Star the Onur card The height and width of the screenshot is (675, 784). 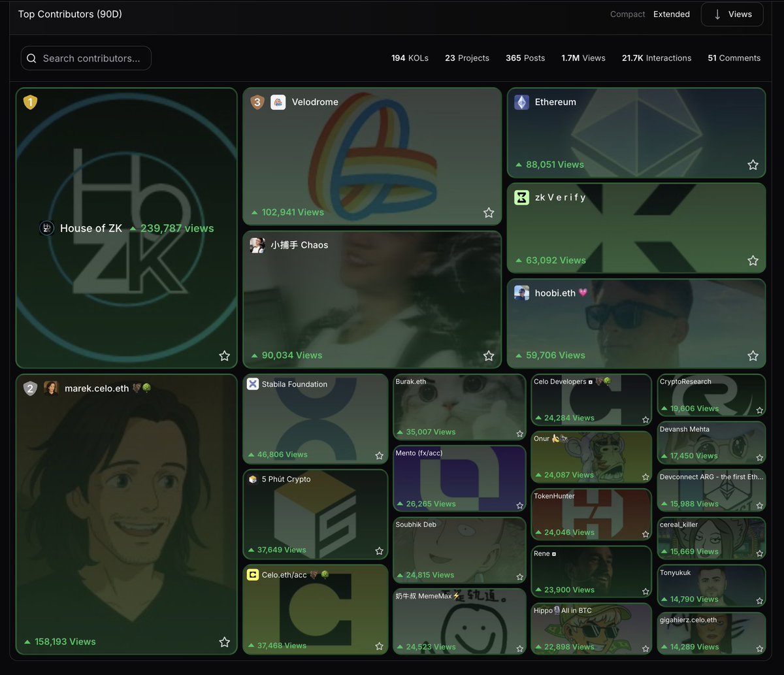pyautogui.click(x=645, y=476)
